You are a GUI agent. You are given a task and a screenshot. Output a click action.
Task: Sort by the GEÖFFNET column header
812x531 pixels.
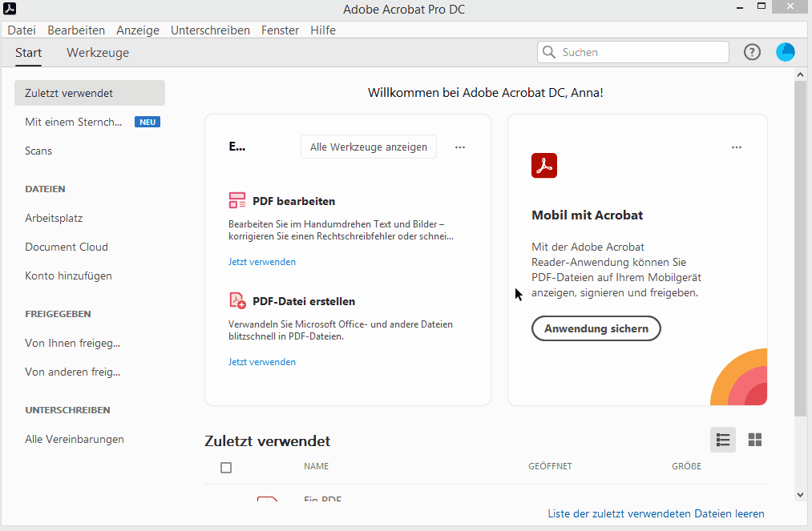coord(550,466)
